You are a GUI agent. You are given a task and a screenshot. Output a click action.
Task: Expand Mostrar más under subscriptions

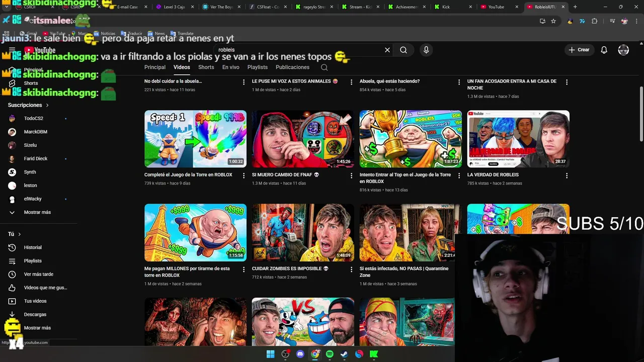[x=38, y=212]
